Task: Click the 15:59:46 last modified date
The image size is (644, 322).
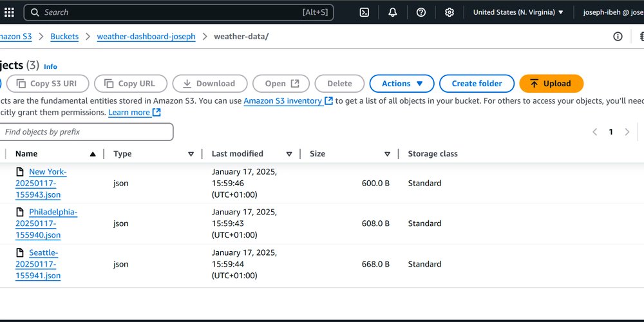Action: (x=244, y=183)
